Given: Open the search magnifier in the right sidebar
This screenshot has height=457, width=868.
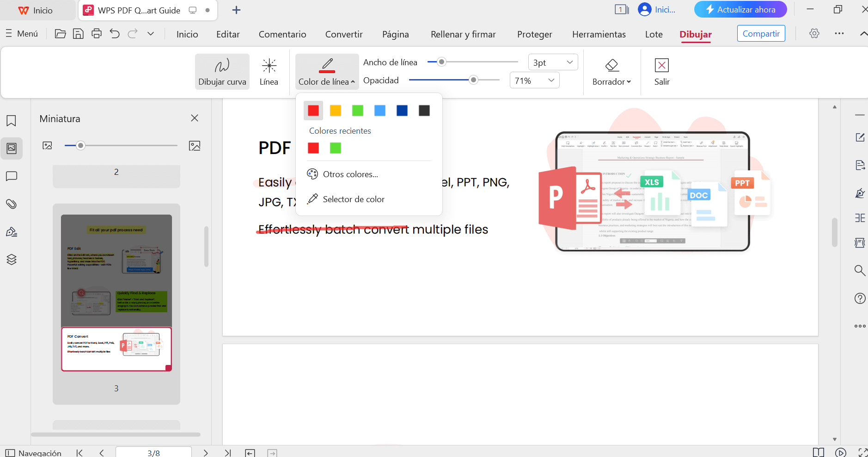Looking at the screenshot, I should click(x=859, y=271).
